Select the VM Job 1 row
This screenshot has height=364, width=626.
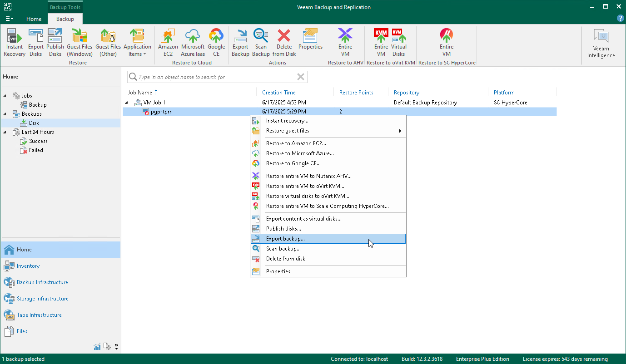[339, 103]
